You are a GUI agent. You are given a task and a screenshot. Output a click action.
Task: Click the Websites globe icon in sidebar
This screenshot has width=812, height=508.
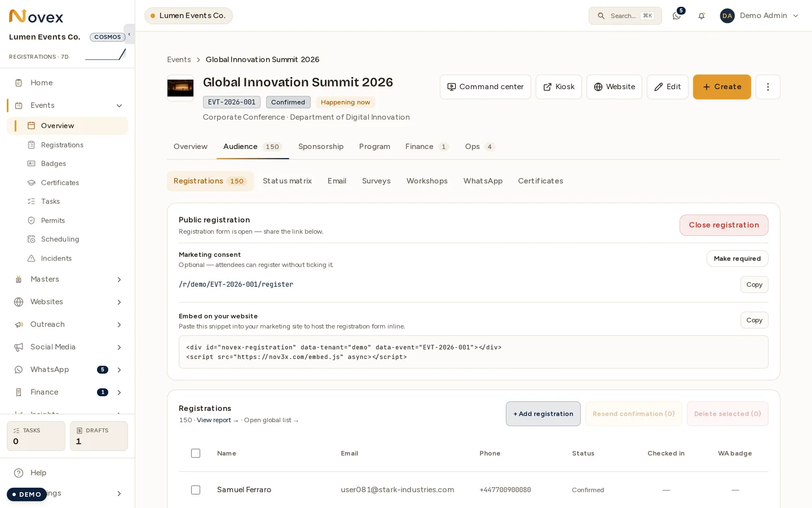pos(19,302)
